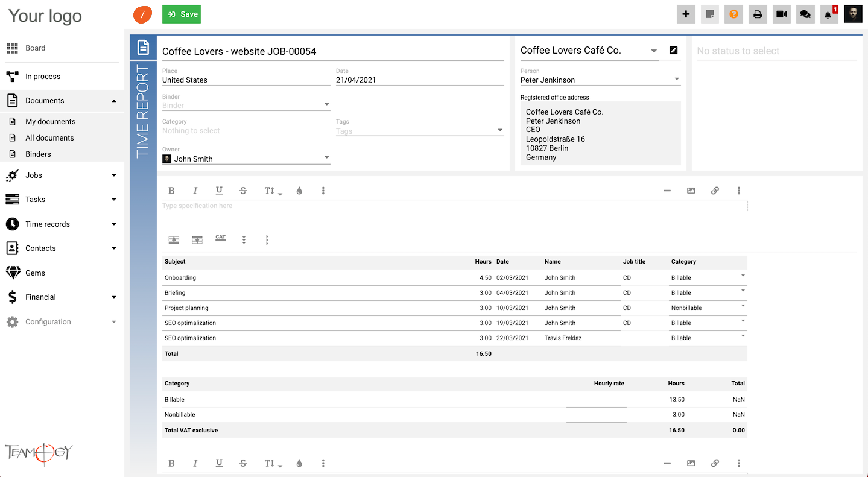Click the hourly rate field for Billable
This screenshot has height=477, width=868.
click(596, 400)
